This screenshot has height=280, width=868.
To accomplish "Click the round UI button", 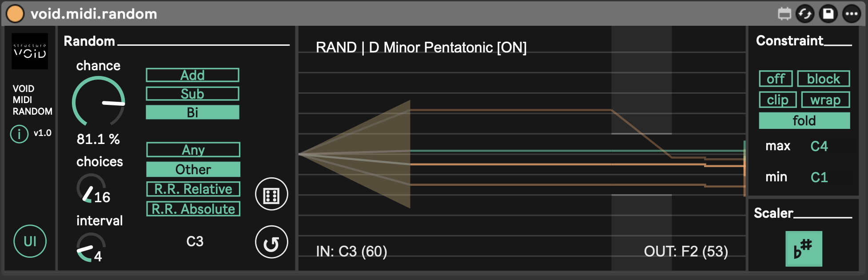I will (30, 241).
